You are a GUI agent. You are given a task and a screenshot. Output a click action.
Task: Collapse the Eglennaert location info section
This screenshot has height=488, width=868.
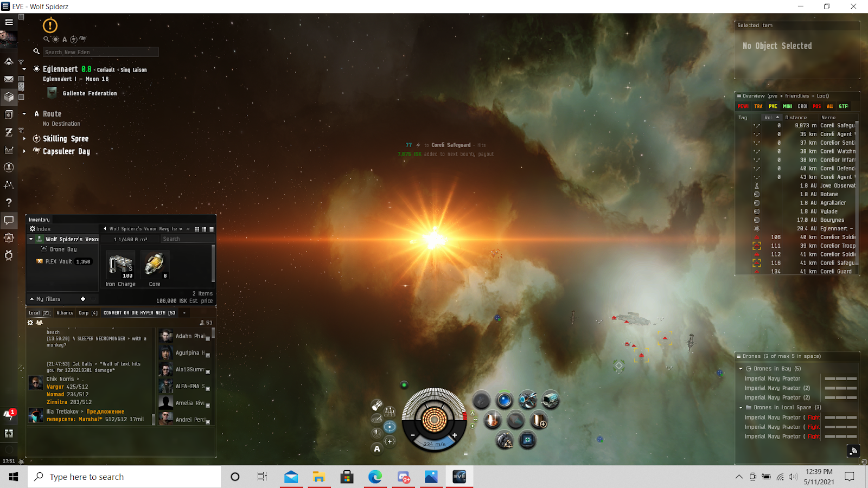pyautogui.click(x=24, y=69)
